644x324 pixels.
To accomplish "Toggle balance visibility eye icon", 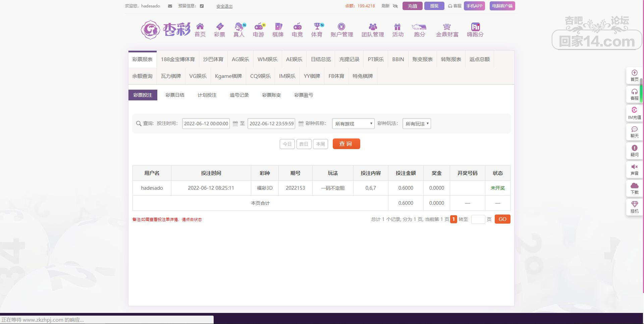I will point(395,6).
